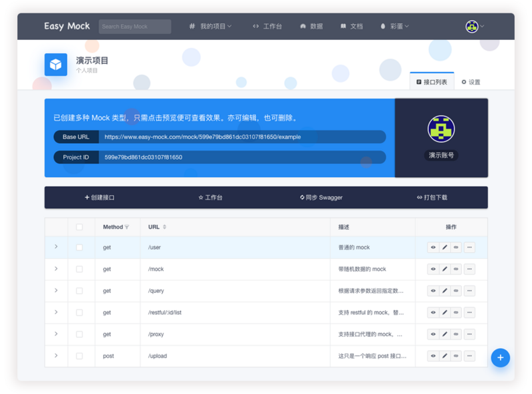Edit the /mock interface

[x=444, y=269]
